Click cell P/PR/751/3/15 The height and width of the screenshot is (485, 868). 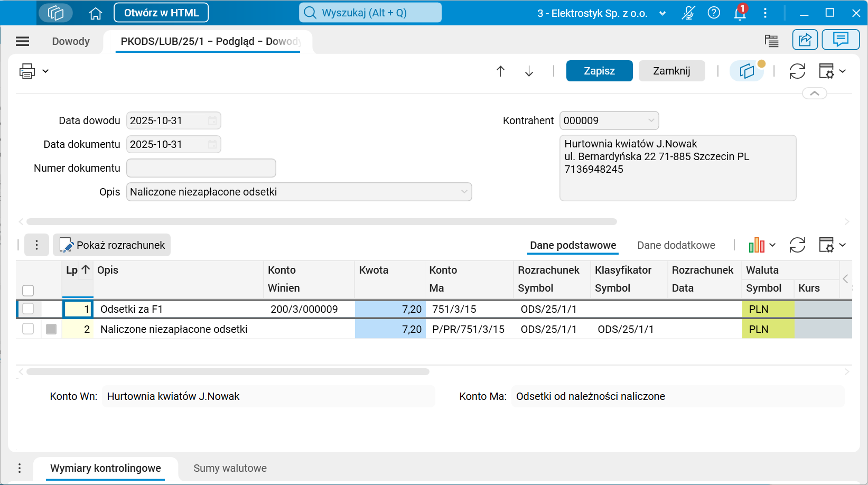[x=469, y=329]
